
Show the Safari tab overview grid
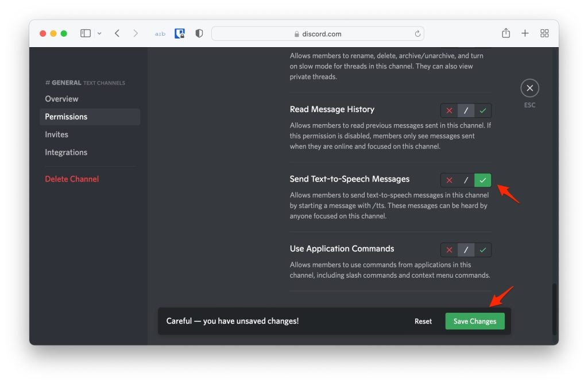(x=544, y=33)
